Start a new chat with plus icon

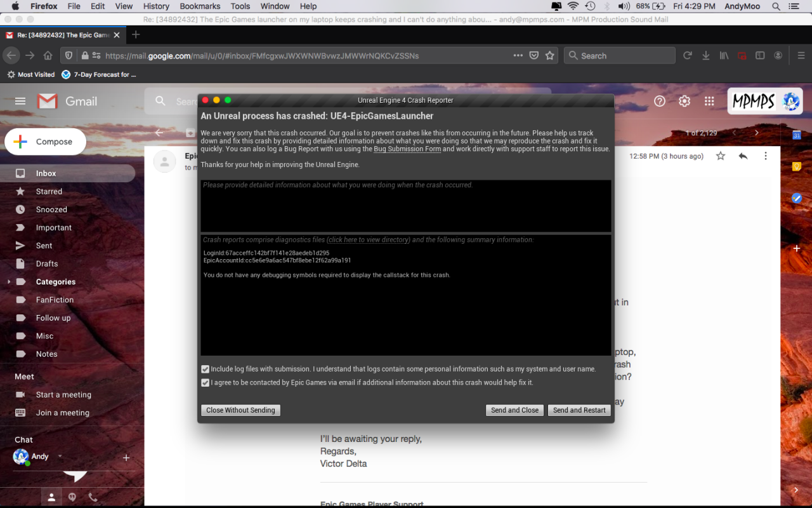click(x=126, y=457)
